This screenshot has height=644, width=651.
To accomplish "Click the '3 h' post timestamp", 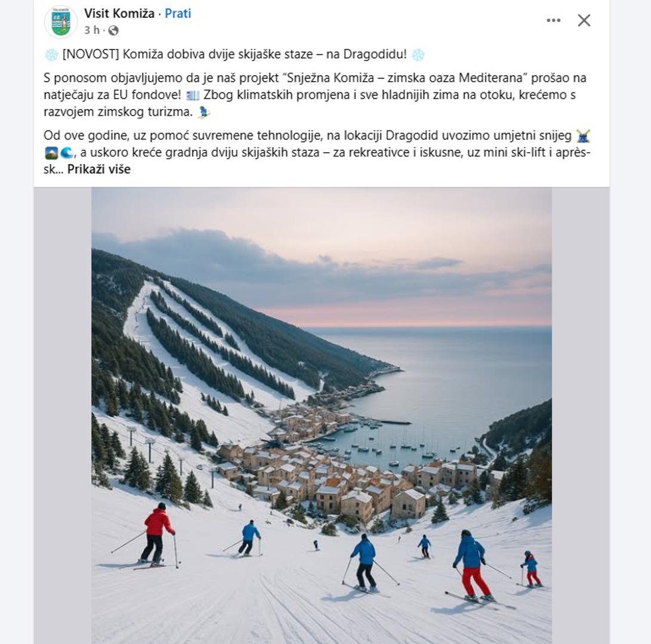I will (x=91, y=30).
